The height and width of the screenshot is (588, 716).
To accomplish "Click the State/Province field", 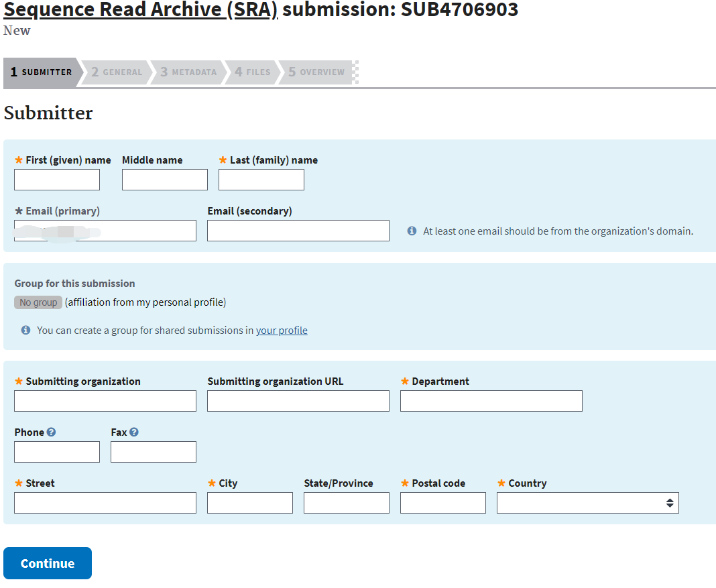I will [347, 503].
